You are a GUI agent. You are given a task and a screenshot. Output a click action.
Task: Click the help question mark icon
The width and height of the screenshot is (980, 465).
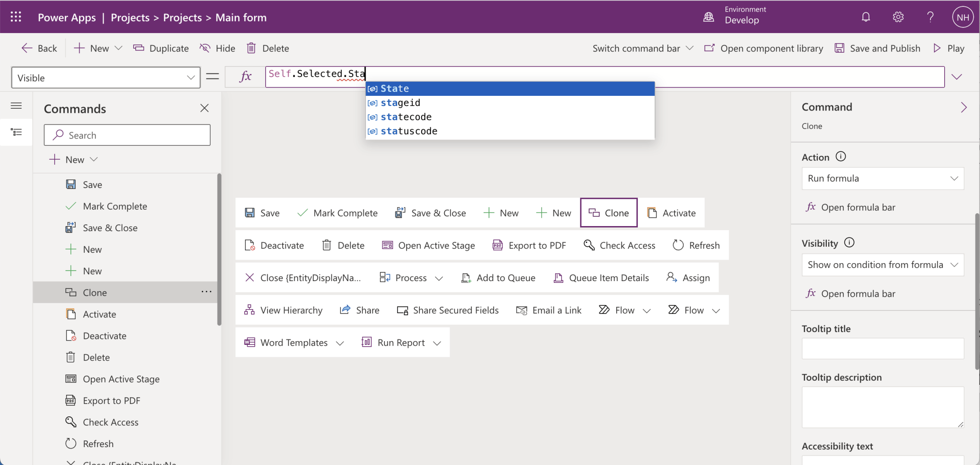930,17
